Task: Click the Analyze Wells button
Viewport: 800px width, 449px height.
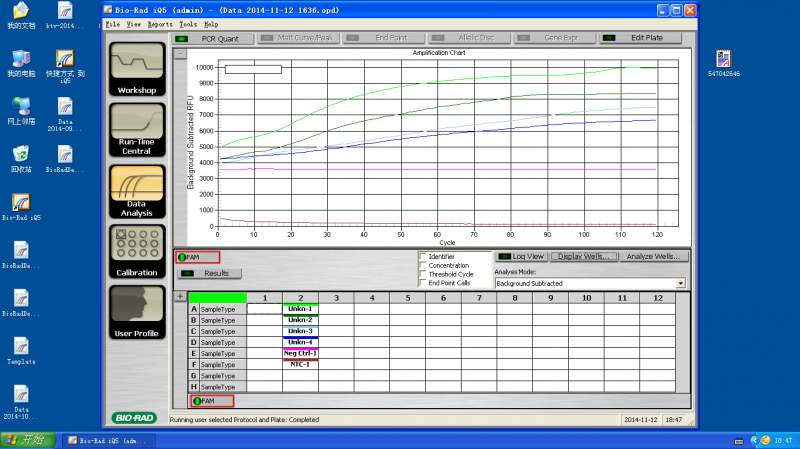Action: click(x=653, y=257)
